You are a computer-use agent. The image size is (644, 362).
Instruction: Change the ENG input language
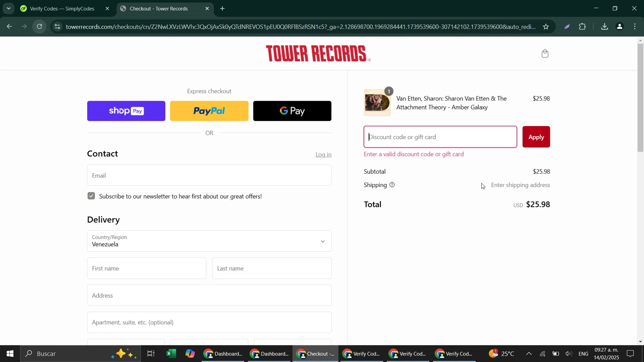tap(583, 354)
